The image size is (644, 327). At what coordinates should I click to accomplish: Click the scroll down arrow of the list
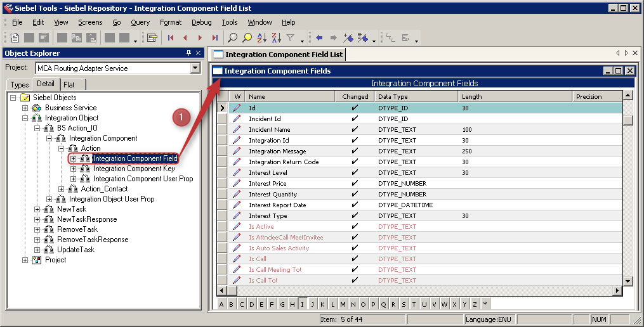click(x=628, y=281)
